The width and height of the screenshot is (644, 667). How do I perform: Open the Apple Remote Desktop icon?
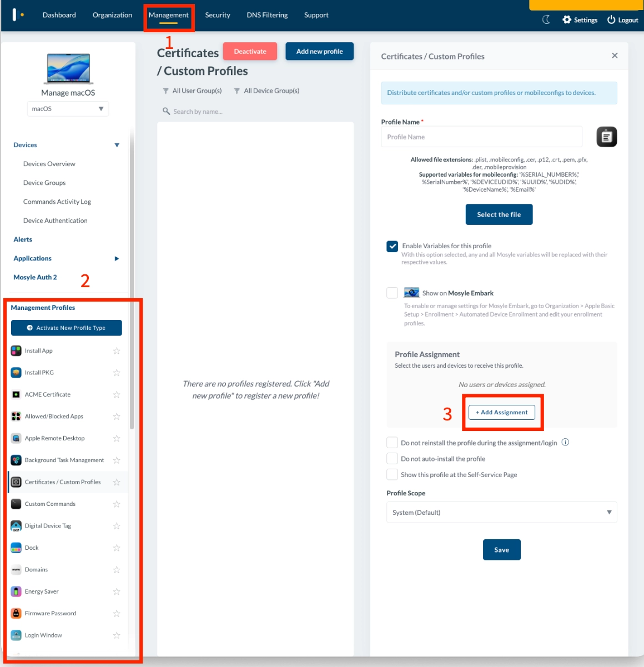tap(16, 438)
